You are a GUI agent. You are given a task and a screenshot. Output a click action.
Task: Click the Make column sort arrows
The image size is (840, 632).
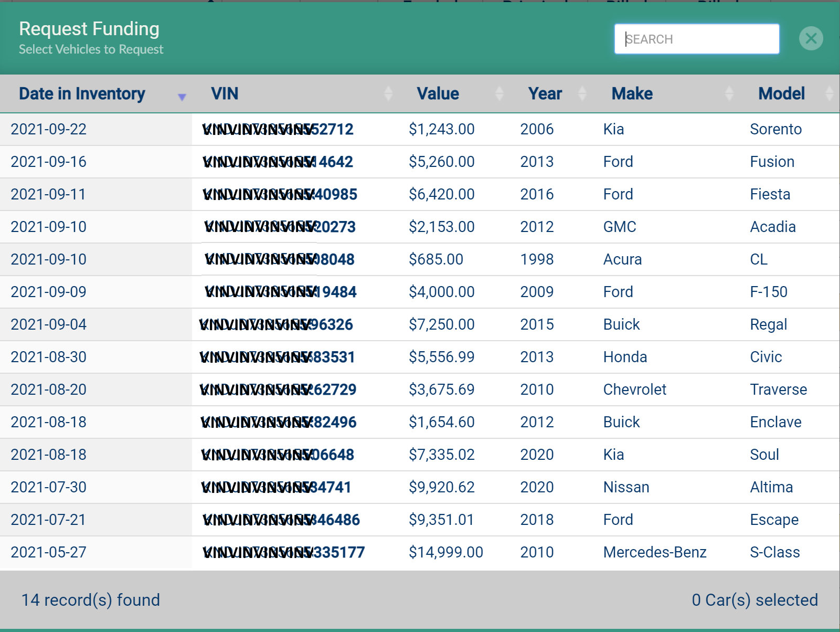tap(729, 93)
